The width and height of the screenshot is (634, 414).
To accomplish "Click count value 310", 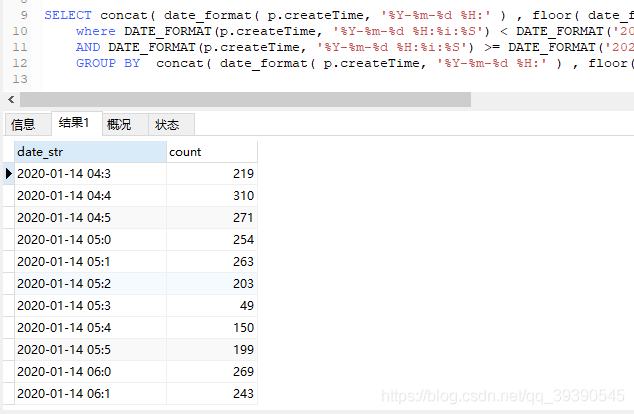I will [x=212, y=196].
